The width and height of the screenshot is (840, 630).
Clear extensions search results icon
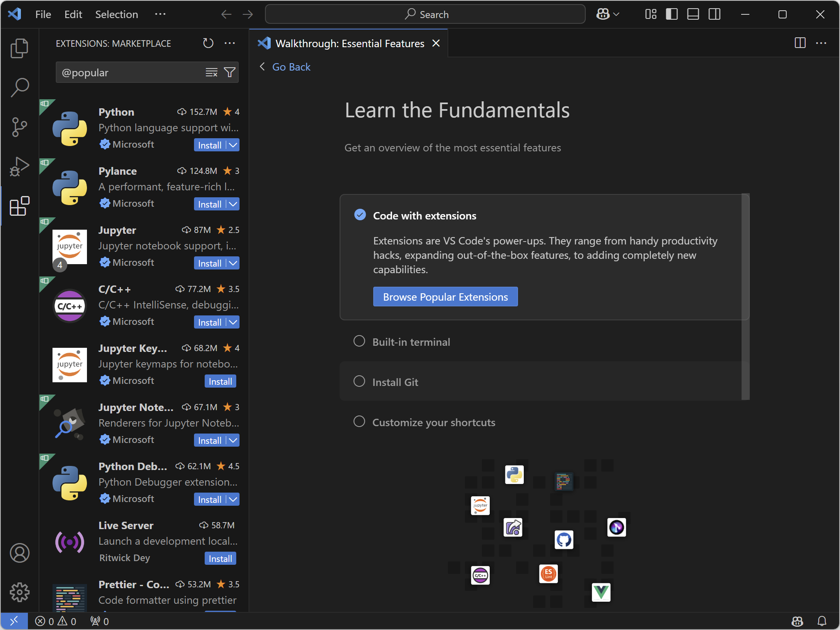pos(211,73)
